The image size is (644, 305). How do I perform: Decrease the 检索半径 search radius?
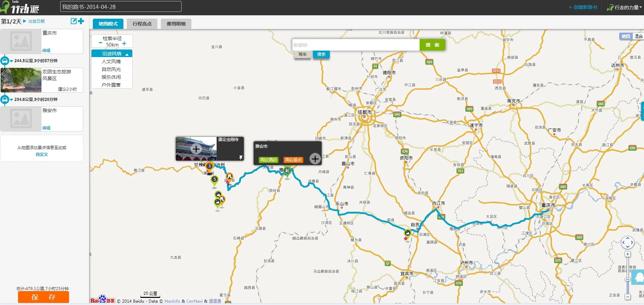100,43
